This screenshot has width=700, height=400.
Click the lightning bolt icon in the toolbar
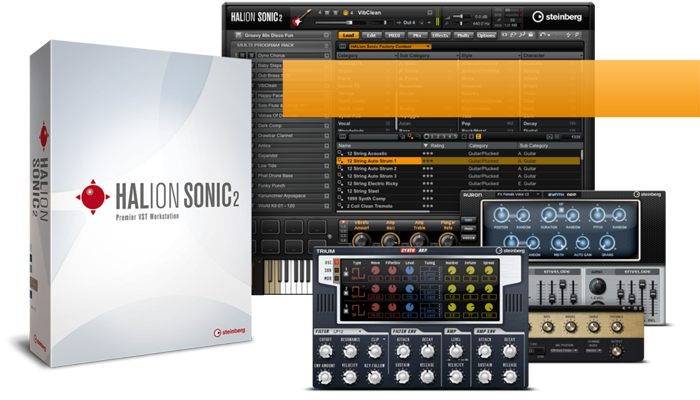[x=568, y=35]
